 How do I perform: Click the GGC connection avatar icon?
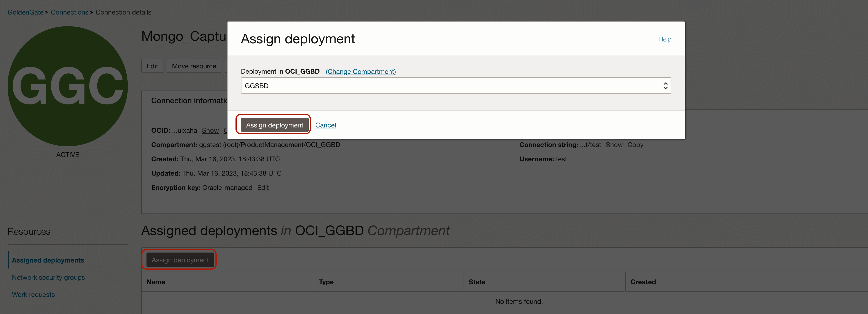coord(67,86)
